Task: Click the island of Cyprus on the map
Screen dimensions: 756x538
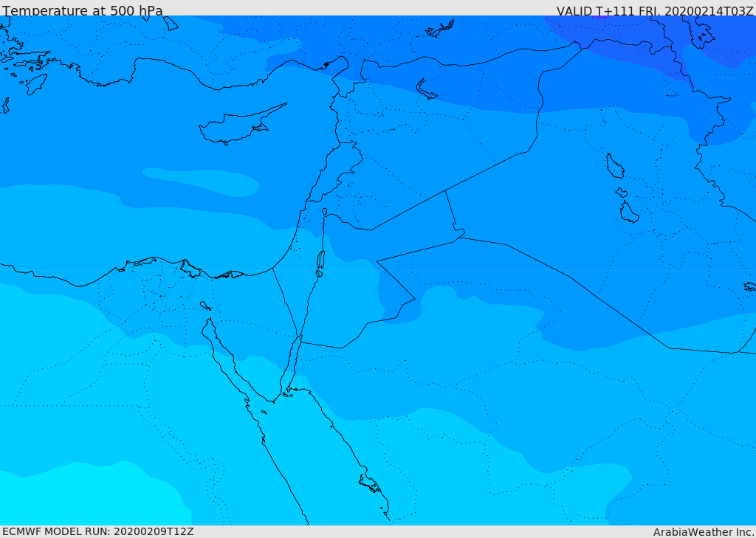Action: 241,125
